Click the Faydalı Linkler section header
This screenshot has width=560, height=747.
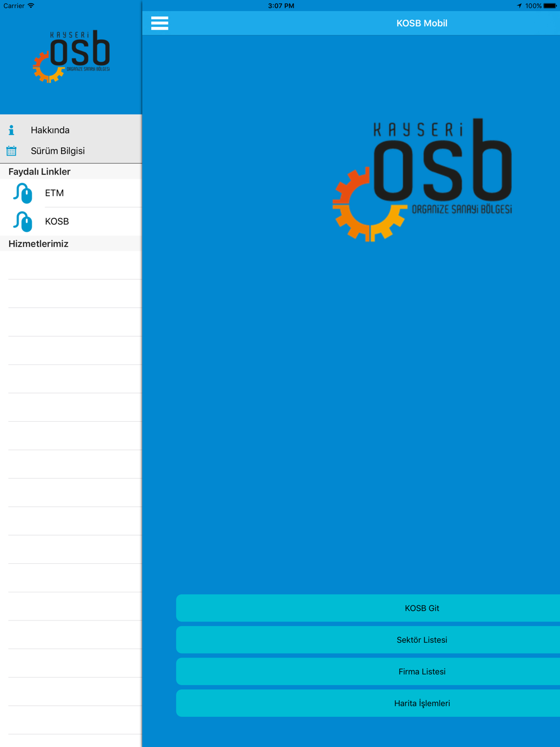[71, 171]
